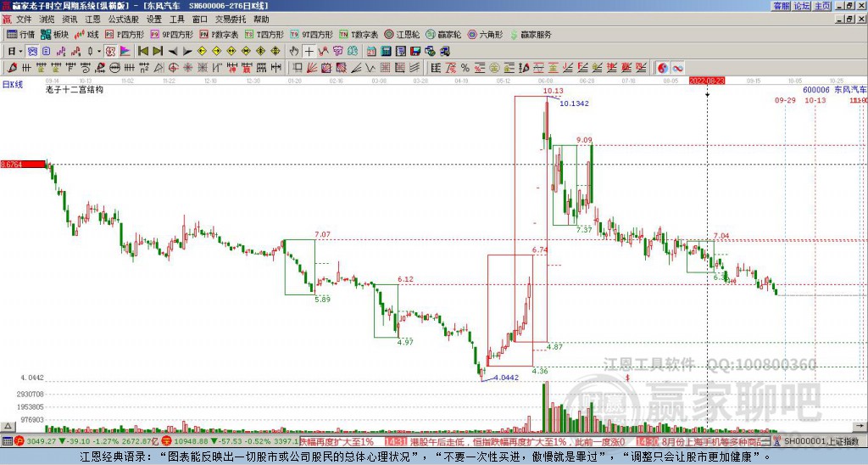Open the 交易委托 menu

point(231,20)
